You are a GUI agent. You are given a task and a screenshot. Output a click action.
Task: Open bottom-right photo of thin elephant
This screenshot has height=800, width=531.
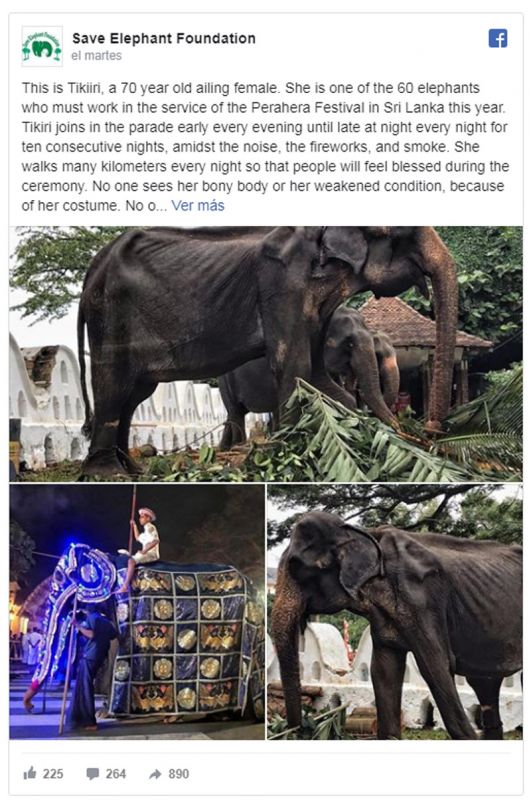click(395, 612)
